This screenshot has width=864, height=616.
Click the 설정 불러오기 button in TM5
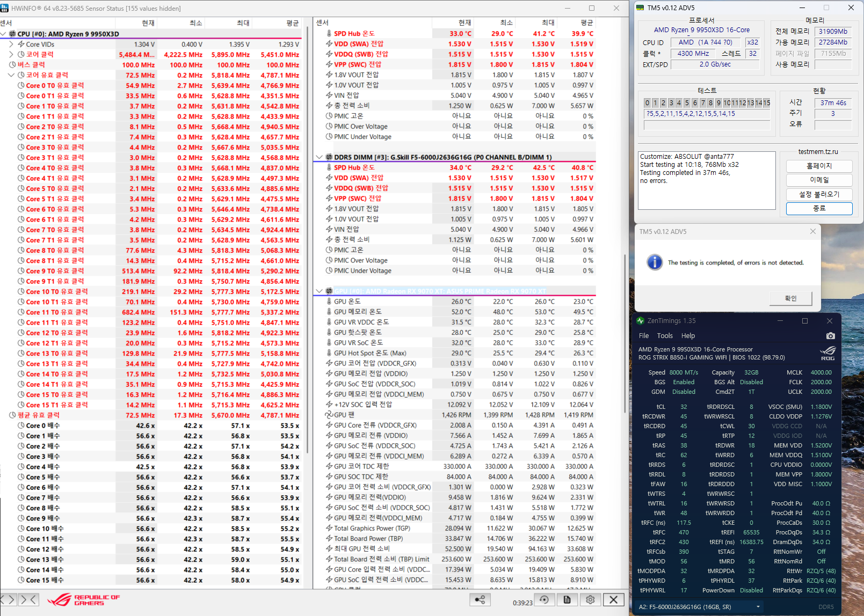coord(819,194)
